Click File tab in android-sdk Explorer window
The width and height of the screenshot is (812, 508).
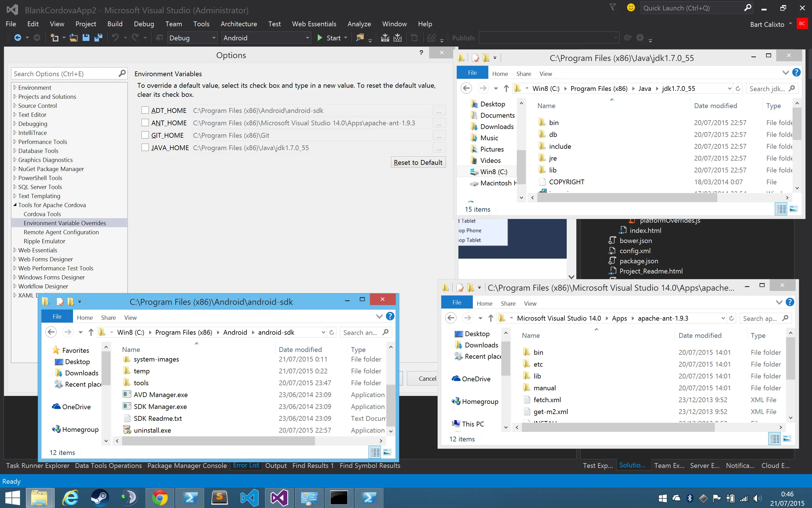point(57,316)
